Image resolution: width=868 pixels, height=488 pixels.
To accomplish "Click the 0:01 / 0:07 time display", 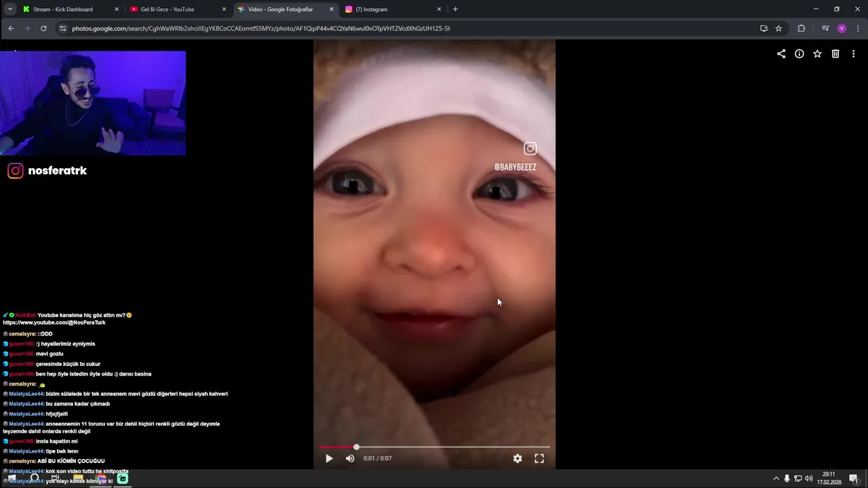I will pos(377,458).
